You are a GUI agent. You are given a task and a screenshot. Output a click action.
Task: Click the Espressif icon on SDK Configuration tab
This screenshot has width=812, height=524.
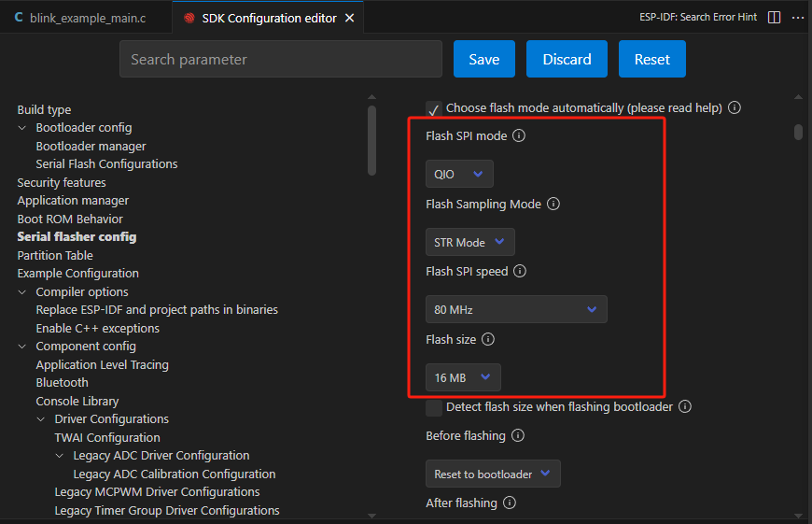click(x=189, y=18)
